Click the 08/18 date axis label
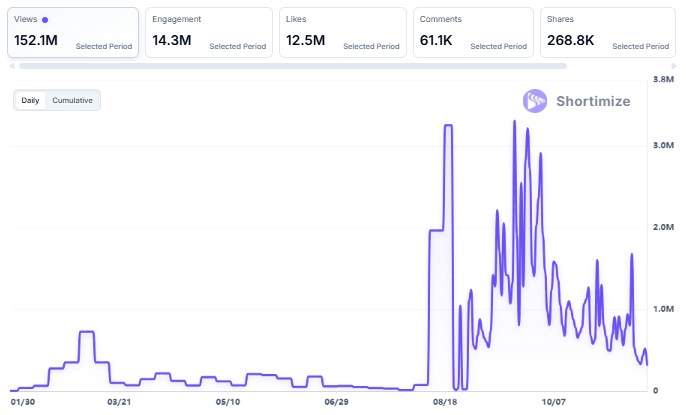Image resolution: width=686 pixels, height=415 pixels. tap(446, 402)
